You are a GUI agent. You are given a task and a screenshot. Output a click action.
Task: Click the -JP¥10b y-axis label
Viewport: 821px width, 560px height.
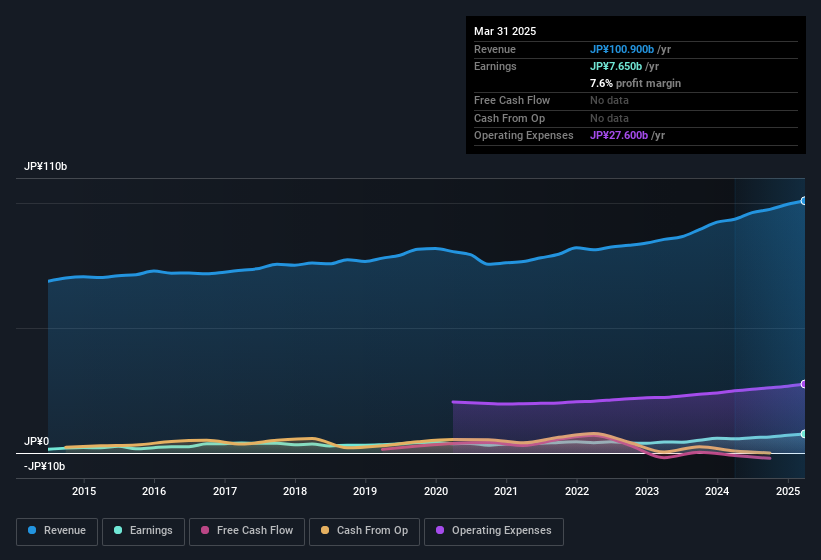tap(45, 466)
